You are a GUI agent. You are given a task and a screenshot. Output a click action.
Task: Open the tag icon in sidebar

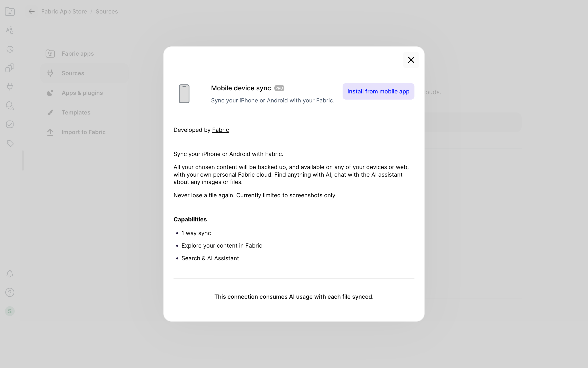click(x=10, y=143)
